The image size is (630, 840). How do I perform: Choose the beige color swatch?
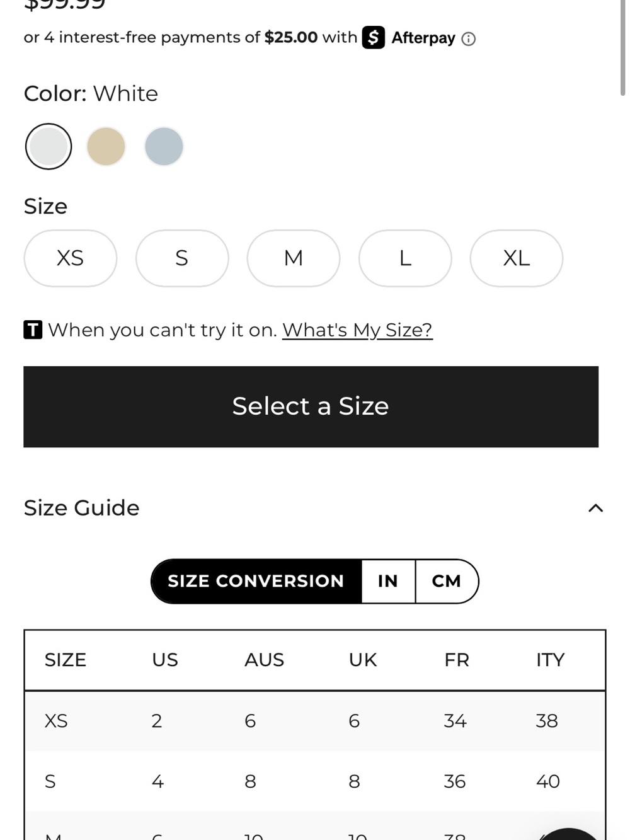tap(106, 146)
